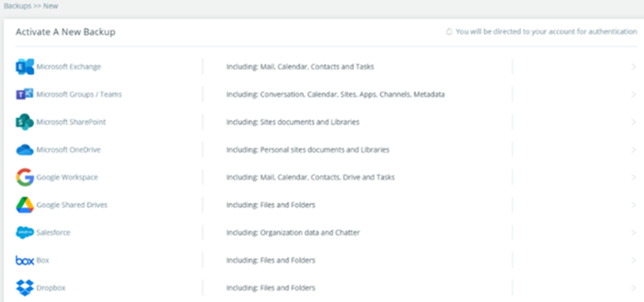Select the Dropbox label text
The height and width of the screenshot is (302, 644).
coord(51,288)
